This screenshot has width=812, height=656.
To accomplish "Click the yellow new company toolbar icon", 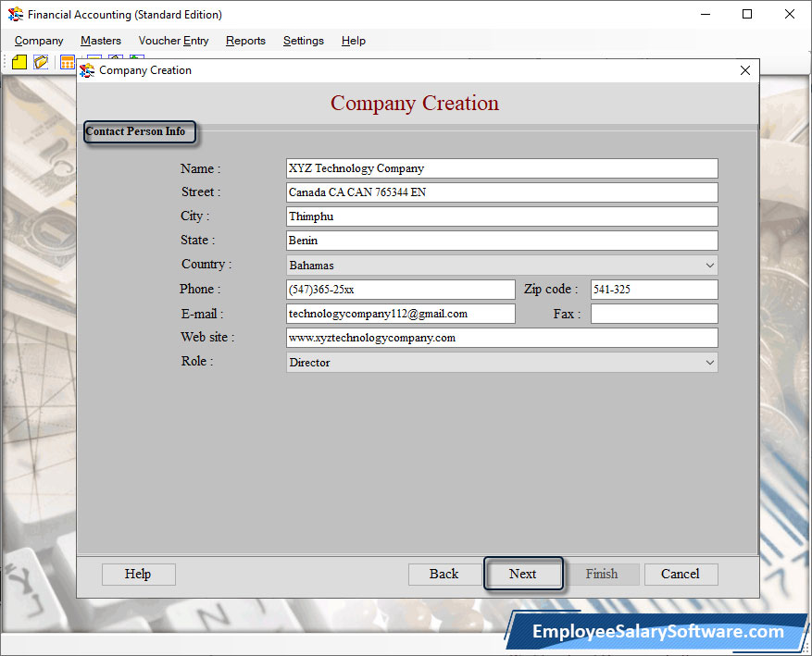I will 19,62.
